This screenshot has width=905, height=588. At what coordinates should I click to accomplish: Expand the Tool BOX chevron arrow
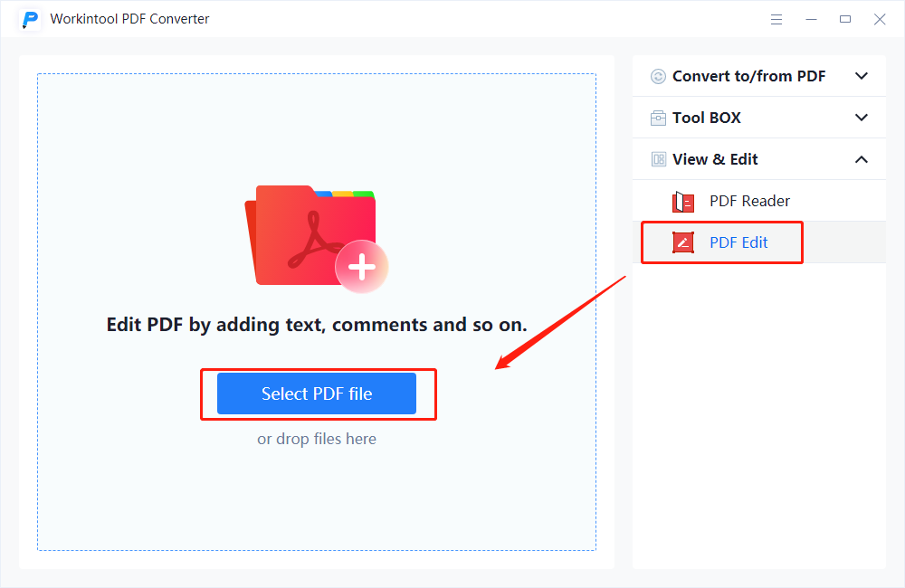tap(862, 118)
